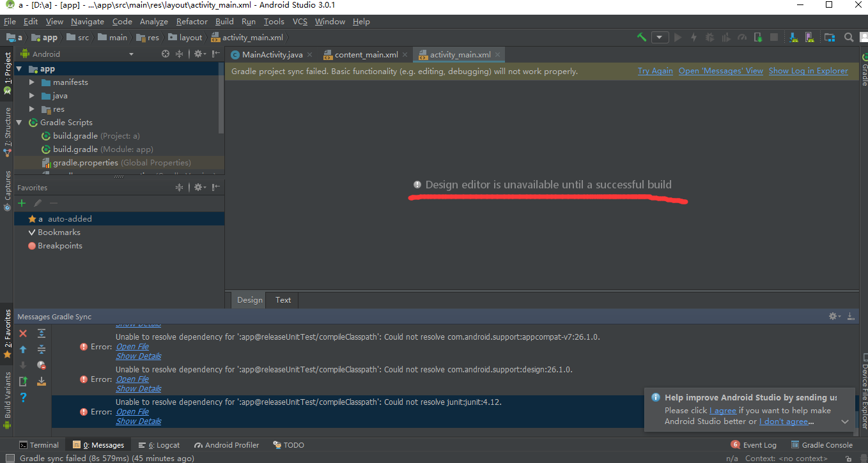Image resolution: width=868 pixels, height=463 pixels.
Task: Click the red X close icon in Messages
Action: pyautogui.click(x=23, y=333)
